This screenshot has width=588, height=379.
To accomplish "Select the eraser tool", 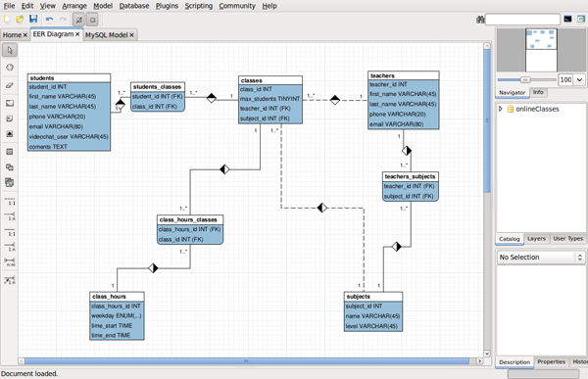I will click(x=10, y=85).
